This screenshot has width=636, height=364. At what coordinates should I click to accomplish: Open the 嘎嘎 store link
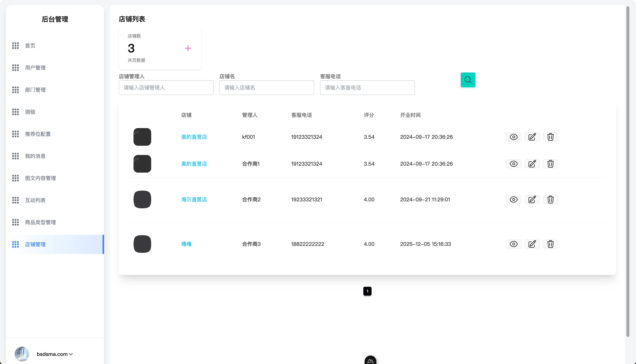[186, 244]
